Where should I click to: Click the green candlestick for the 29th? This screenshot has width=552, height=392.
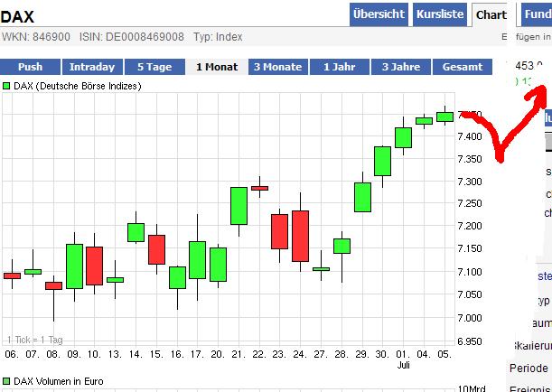[x=362, y=197]
